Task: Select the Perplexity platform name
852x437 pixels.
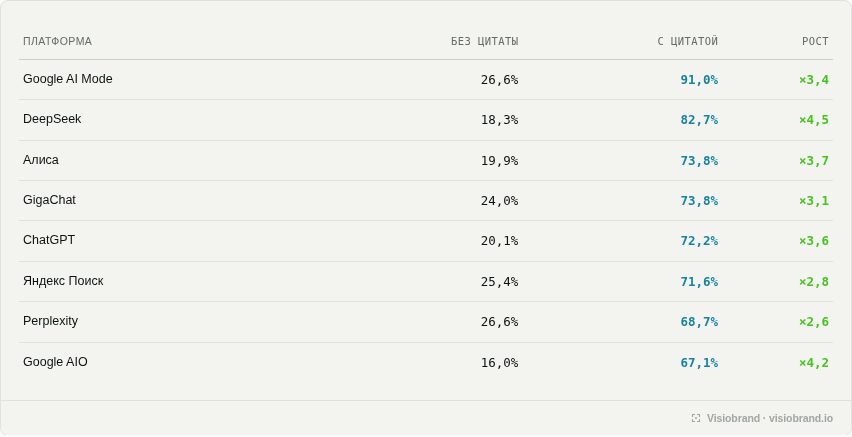Action: coord(50,321)
